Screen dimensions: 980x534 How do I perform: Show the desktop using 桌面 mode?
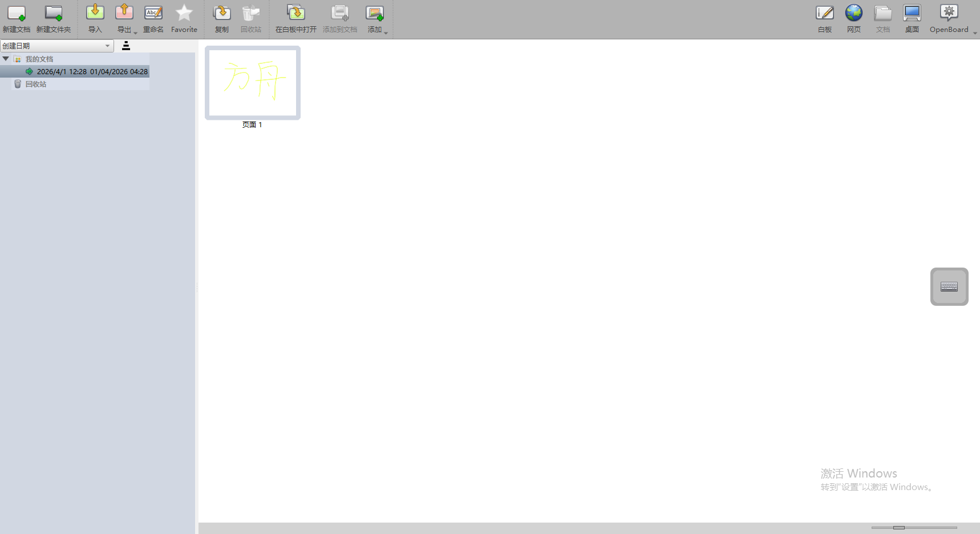(911, 16)
